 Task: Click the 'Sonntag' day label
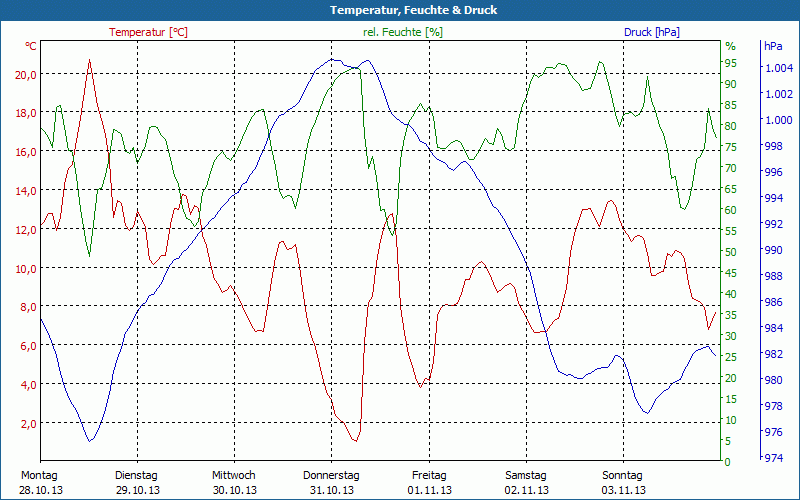click(622, 476)
